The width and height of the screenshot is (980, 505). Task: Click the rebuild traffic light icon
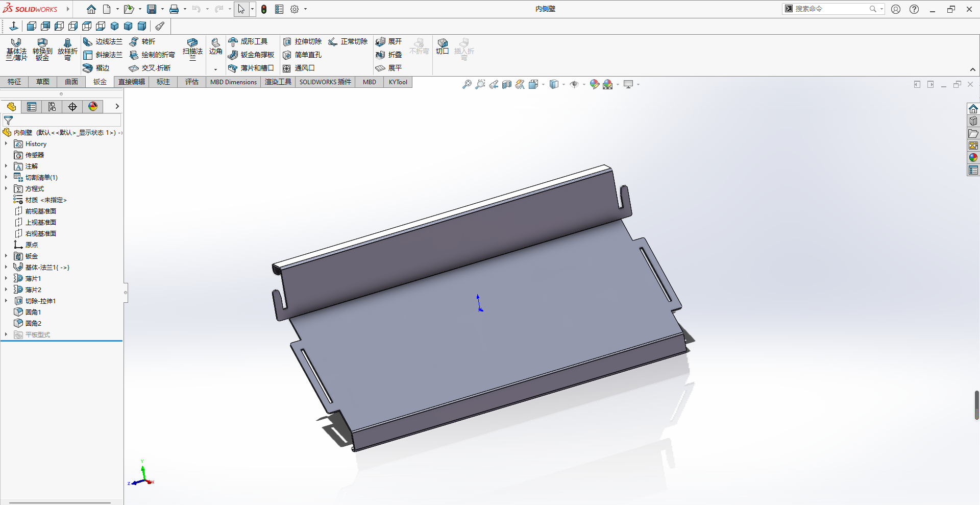[x=264, y=9]
